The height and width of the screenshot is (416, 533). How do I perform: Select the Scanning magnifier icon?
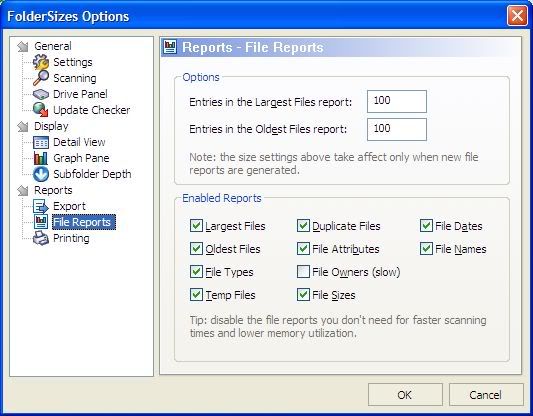click(x=41, y=78)
